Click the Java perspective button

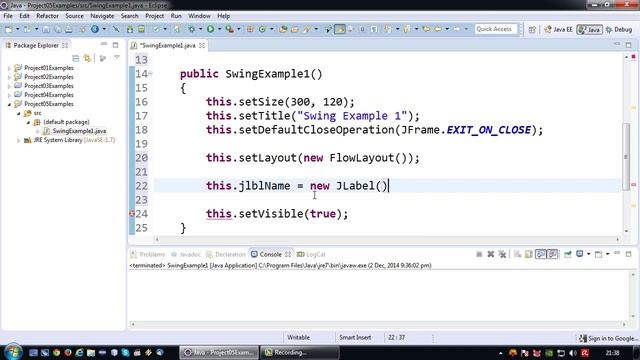[589, 29]
